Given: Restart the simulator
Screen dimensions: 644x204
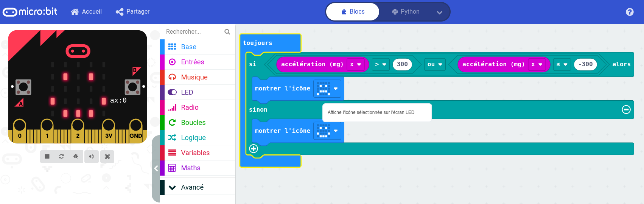Looking at the screenshot, I should pos(61,156).
